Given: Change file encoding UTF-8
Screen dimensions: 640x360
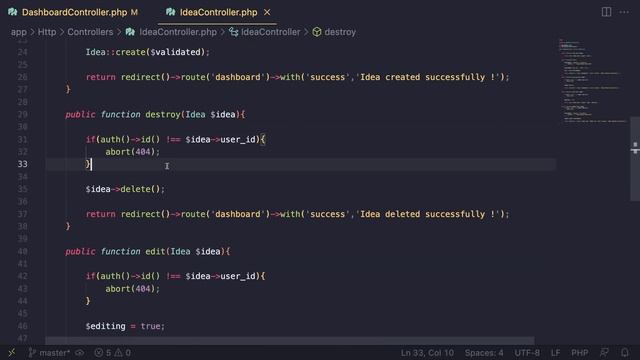Looking at the screenshot, I should [x=527, y=353].
